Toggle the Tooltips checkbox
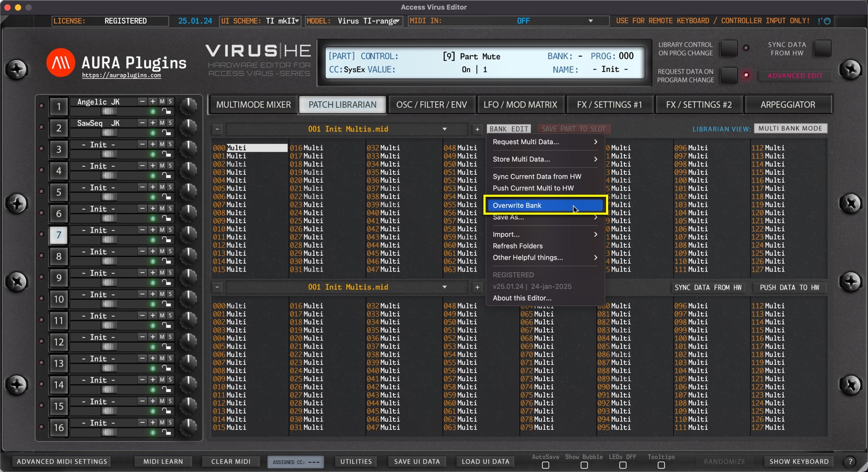Image resolution: width=868 pixels, height=472 pixels. tap(661, 465)
